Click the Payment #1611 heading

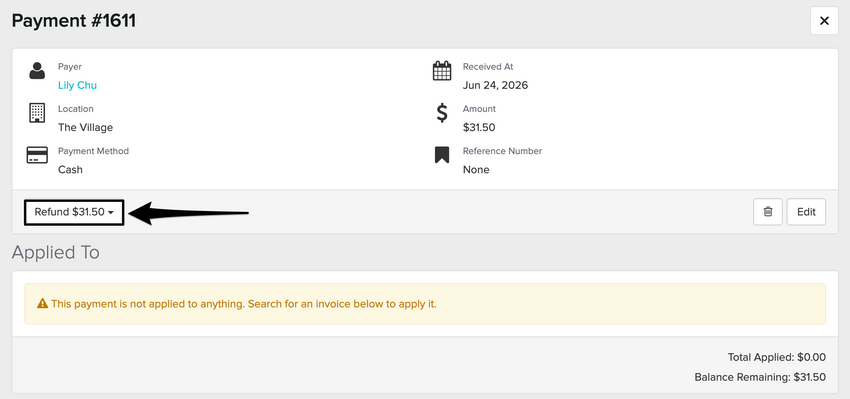74,21
